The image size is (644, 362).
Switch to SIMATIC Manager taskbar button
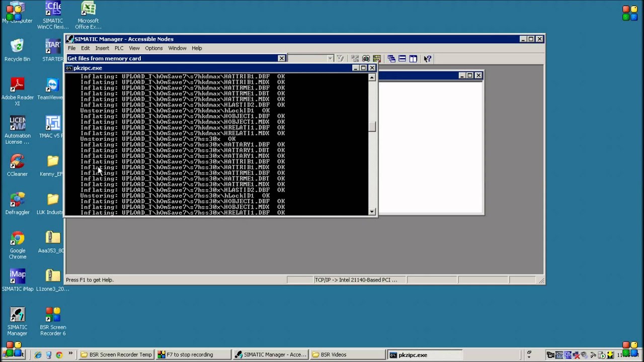click(x=270, y=354)
